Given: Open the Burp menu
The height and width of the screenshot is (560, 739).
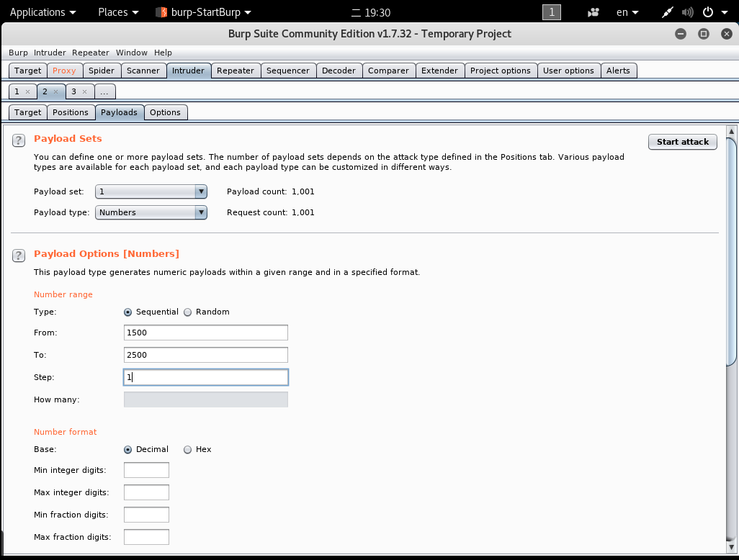Looking at the screenshot, I should 18,53.
